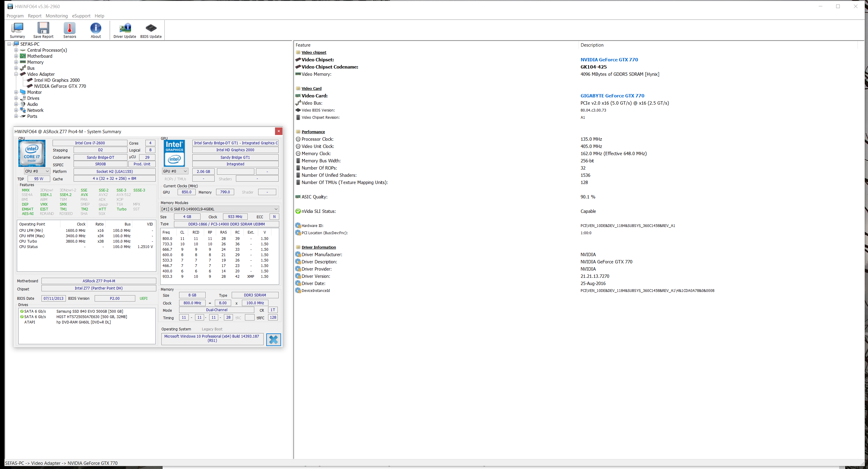Click the blue X button in System Summary

point(273,339)
